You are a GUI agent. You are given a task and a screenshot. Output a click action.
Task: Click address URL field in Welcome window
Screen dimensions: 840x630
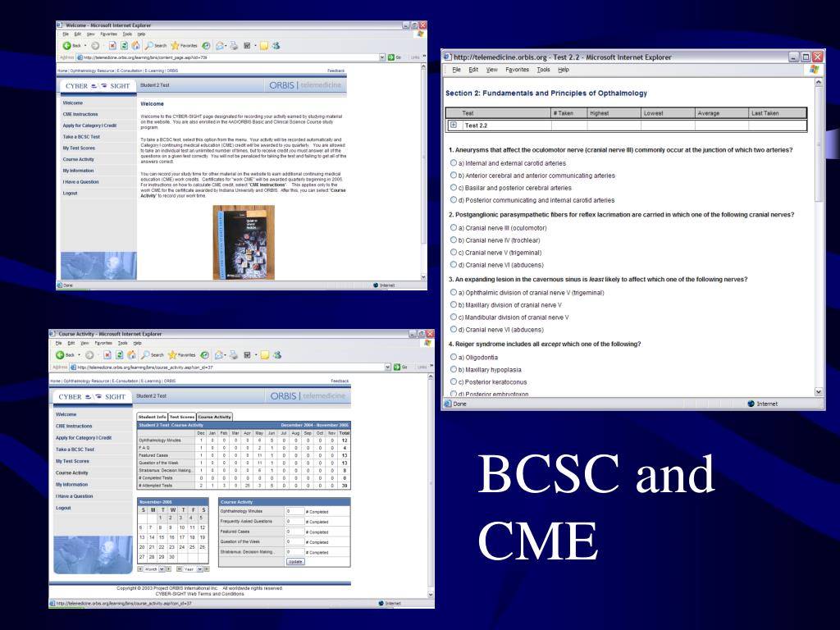231,57
